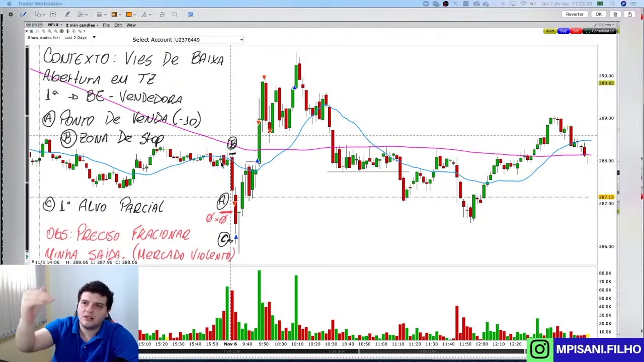Image resolution: width=644 pixels, height=362 pixels.
Task: Open the 2 min candles dropdown
Action: tap(82, 25)
